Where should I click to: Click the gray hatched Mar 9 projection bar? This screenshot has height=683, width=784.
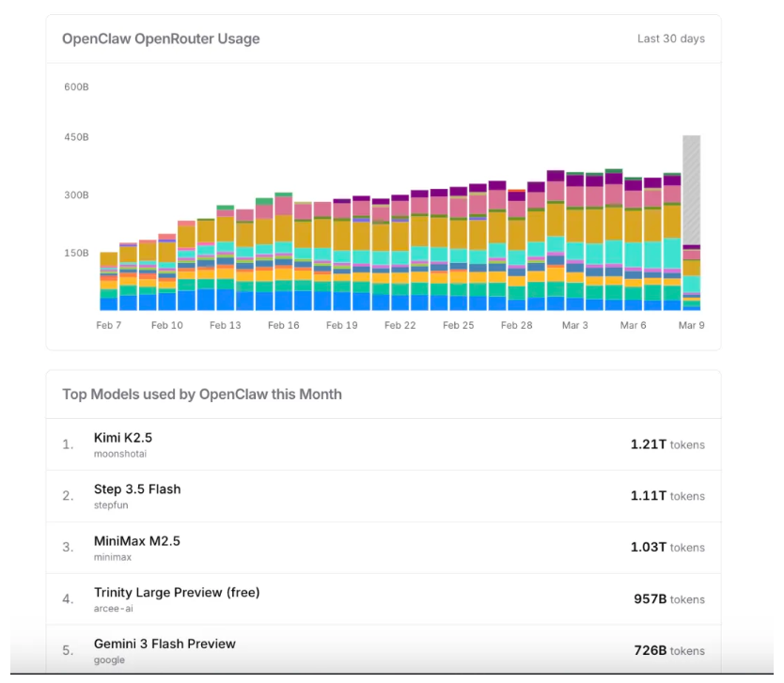coord(691,188)
